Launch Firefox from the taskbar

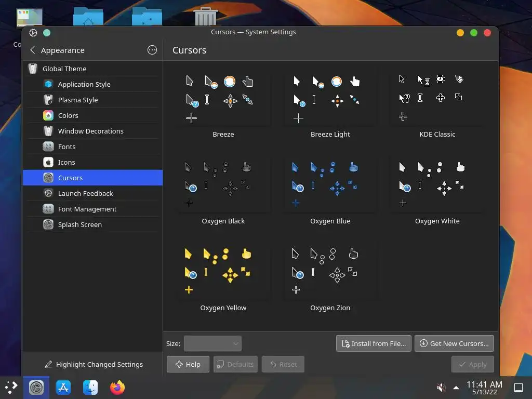(117, 388)
